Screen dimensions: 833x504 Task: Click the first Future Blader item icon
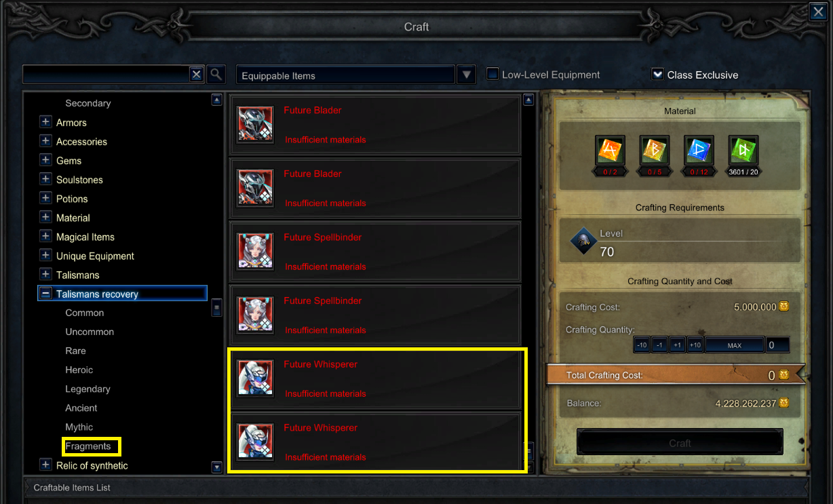coord(256,124)
